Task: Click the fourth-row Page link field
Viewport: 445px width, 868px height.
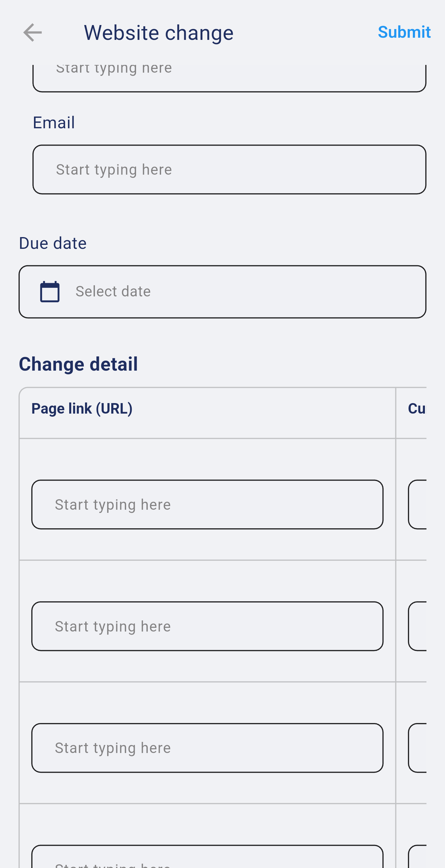Action: click(207, 857)
